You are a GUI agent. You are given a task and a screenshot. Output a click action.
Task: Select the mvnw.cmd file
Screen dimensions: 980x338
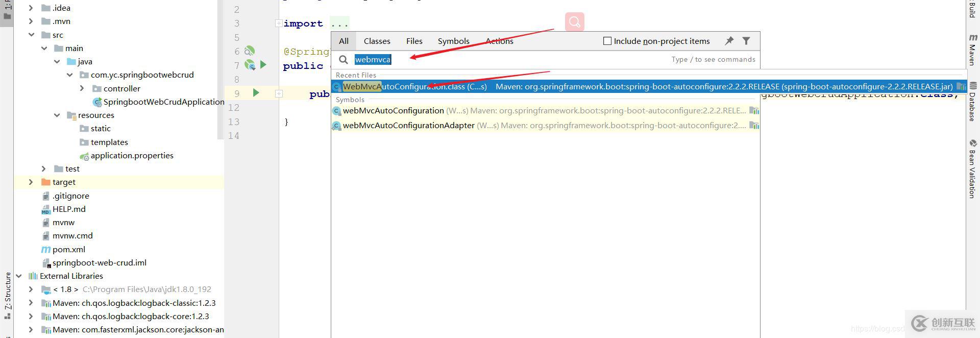tap(72, 236)
